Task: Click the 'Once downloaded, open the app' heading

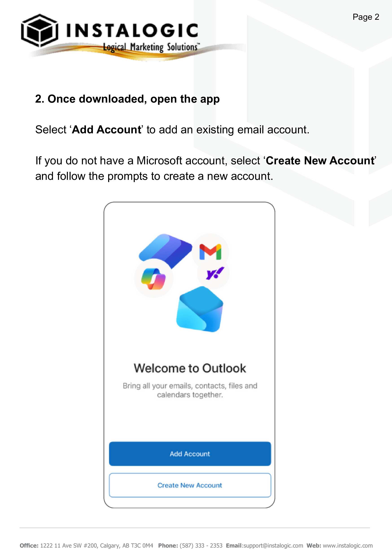Action: coord(127,99)
